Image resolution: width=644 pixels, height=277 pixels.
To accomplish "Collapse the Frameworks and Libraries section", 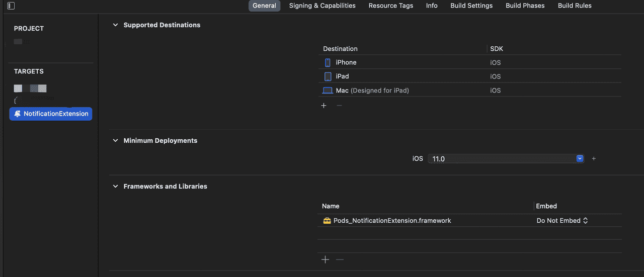I will coord(115,187).
